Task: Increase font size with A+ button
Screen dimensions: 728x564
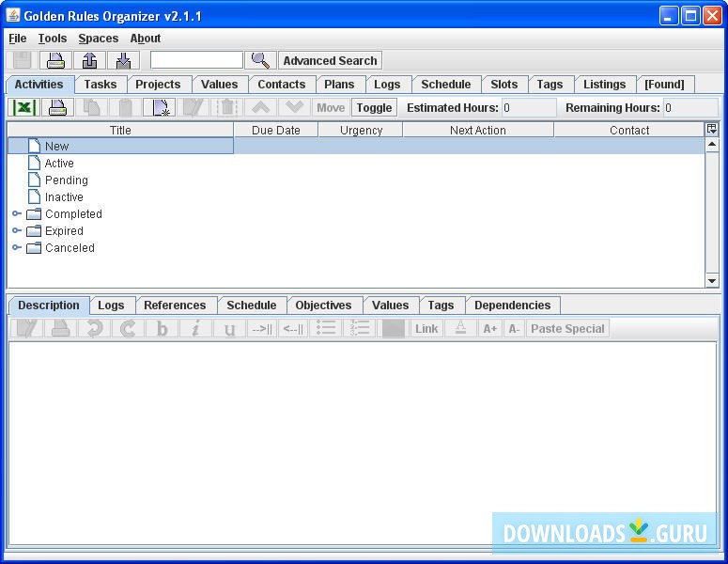Action: click(490, 328)
